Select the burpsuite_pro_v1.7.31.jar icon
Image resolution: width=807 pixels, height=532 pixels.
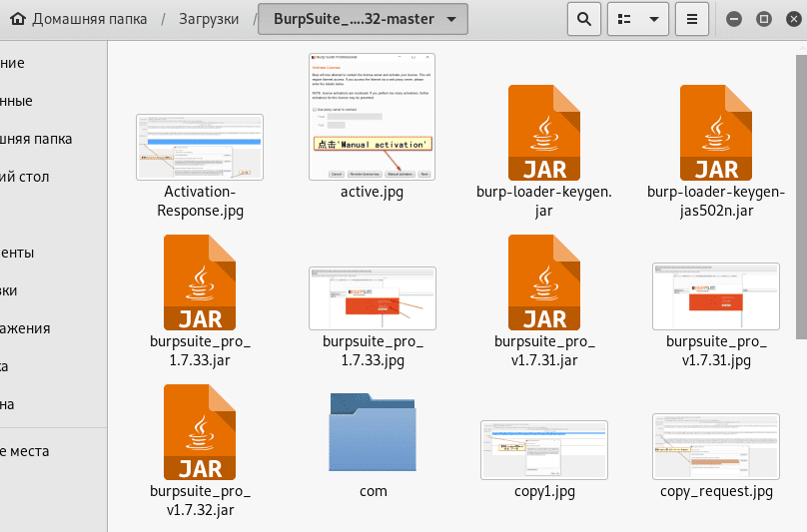pyautogui.click(x=544, y=281)
